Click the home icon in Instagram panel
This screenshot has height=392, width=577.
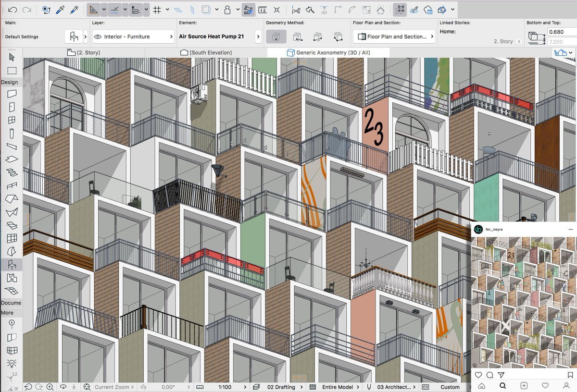481,385
